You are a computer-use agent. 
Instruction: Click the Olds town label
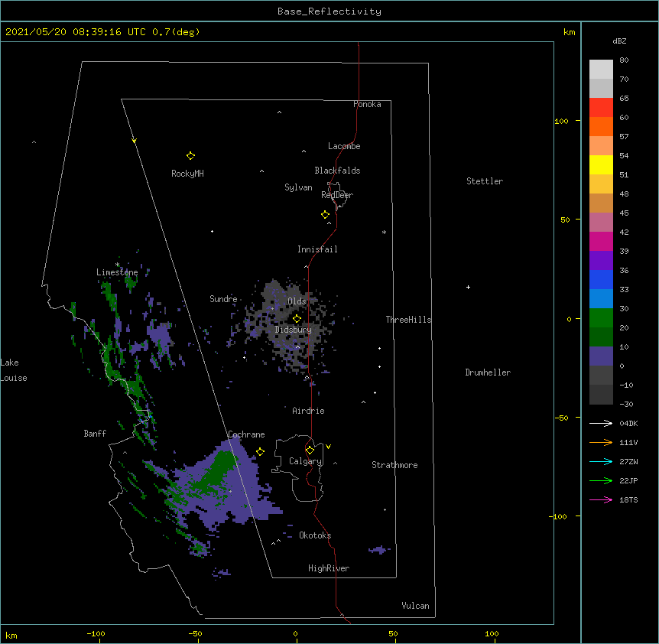pyautogui.click(x=297, y=301)
